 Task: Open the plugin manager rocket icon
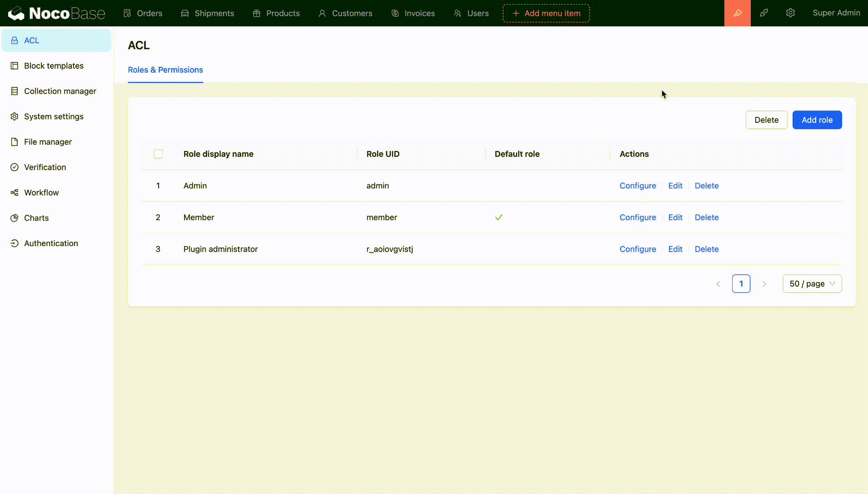[764, 13]
